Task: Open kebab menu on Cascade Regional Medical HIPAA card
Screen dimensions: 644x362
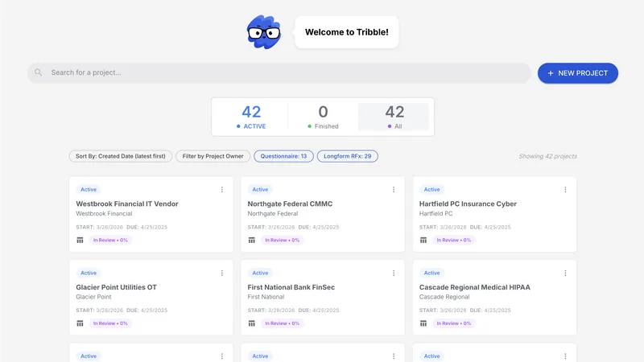Action: (x=565, y=273)
